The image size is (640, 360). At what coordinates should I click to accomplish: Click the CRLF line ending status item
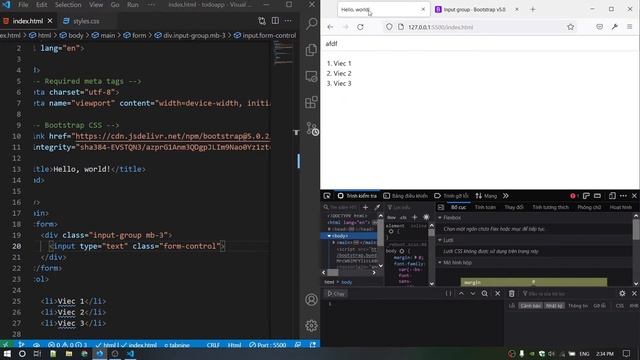click(x=213, y=345)
